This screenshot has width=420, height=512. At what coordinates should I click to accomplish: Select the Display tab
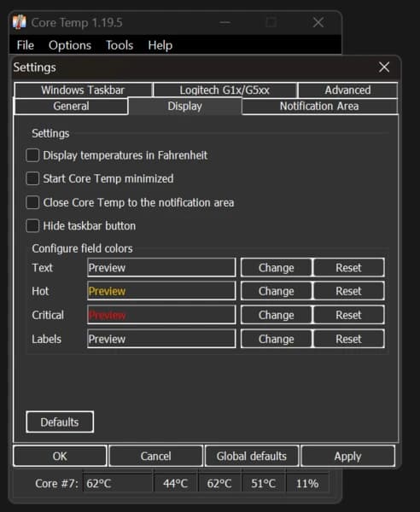185,106
